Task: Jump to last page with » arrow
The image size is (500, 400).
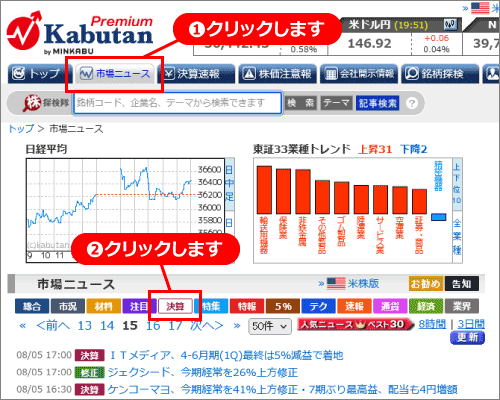Action: click(237, 325)
